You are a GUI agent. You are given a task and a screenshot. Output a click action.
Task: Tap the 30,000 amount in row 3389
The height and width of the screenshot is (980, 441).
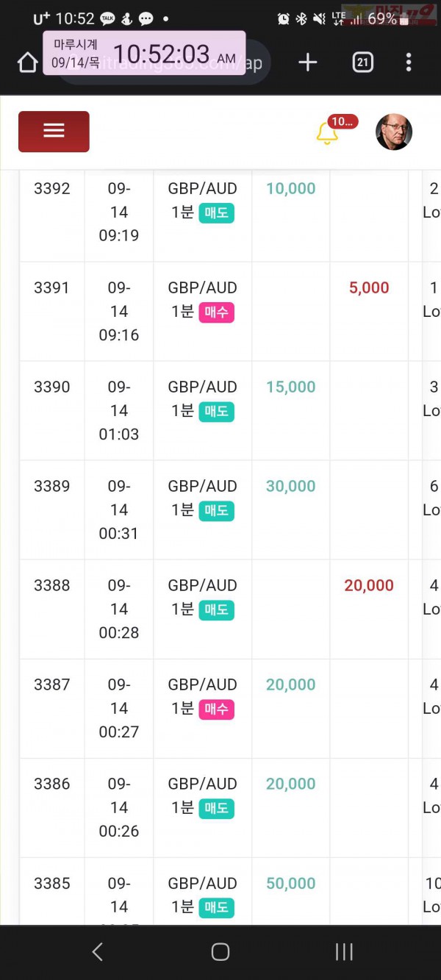290,486
